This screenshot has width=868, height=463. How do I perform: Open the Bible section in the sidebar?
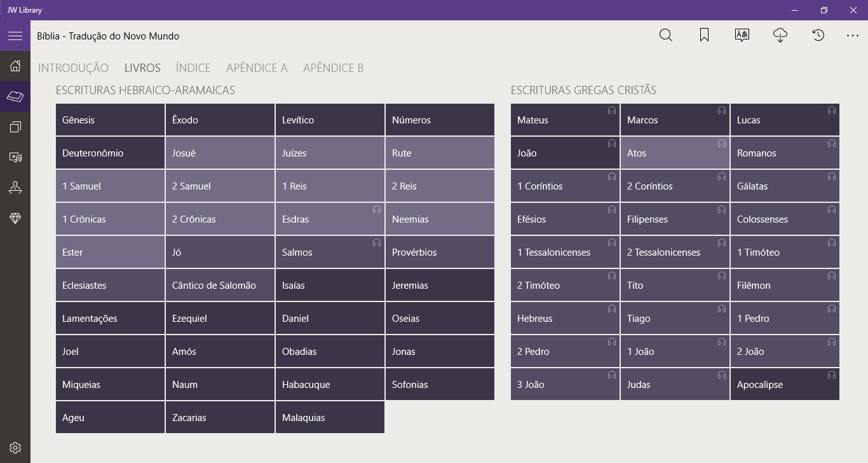point(15,97)
